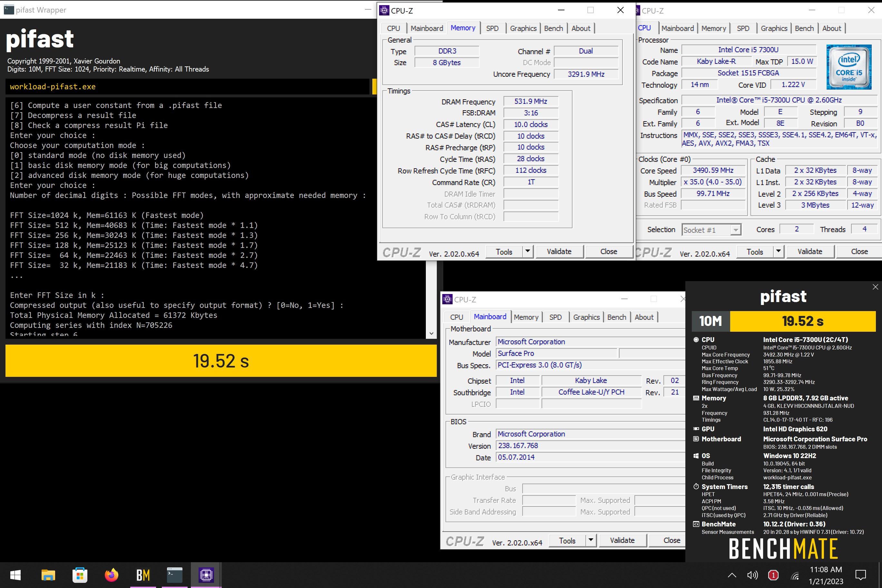Click Validate in CPU-Z Mainboard window

tap(622, 540)
